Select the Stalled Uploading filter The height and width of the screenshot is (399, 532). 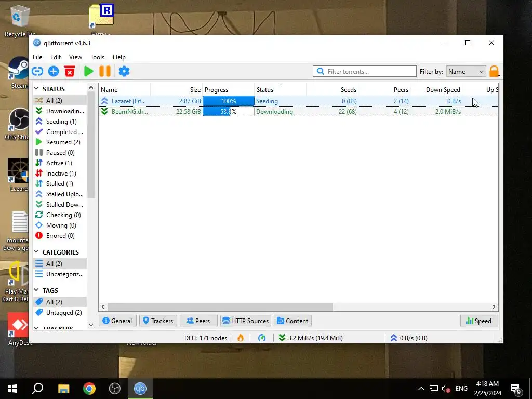click(x=60, y=194)
